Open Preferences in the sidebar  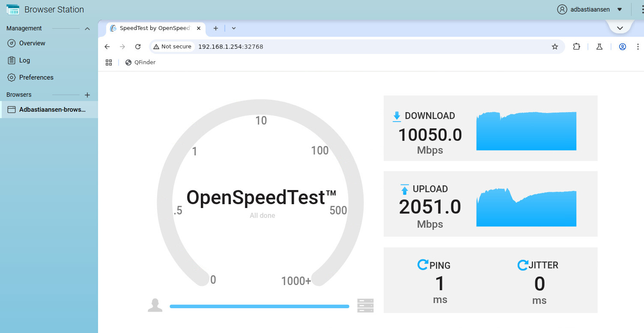(x=36, y=77)
